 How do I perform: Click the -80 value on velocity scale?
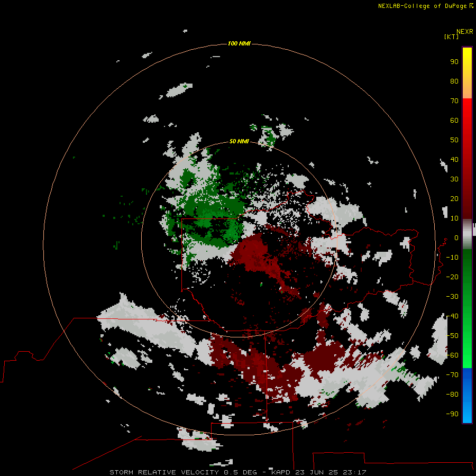coord(452,395)
